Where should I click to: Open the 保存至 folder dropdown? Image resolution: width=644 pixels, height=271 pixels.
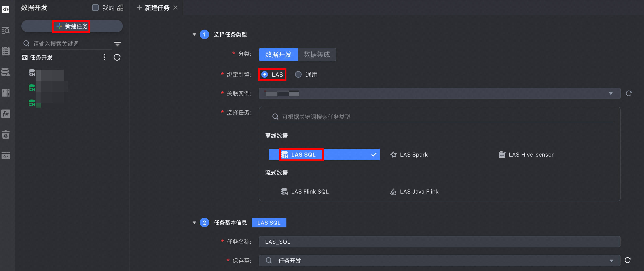(440, 261)
